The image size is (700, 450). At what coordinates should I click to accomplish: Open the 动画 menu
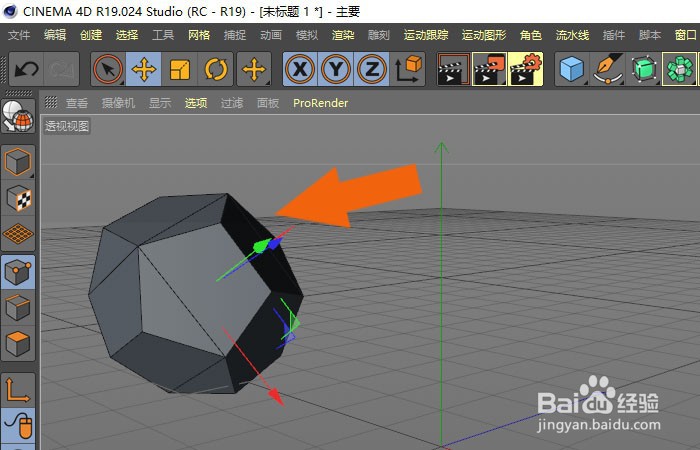271,35
